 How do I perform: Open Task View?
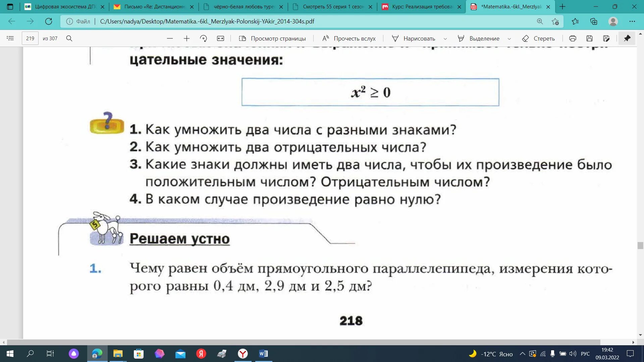50,354
